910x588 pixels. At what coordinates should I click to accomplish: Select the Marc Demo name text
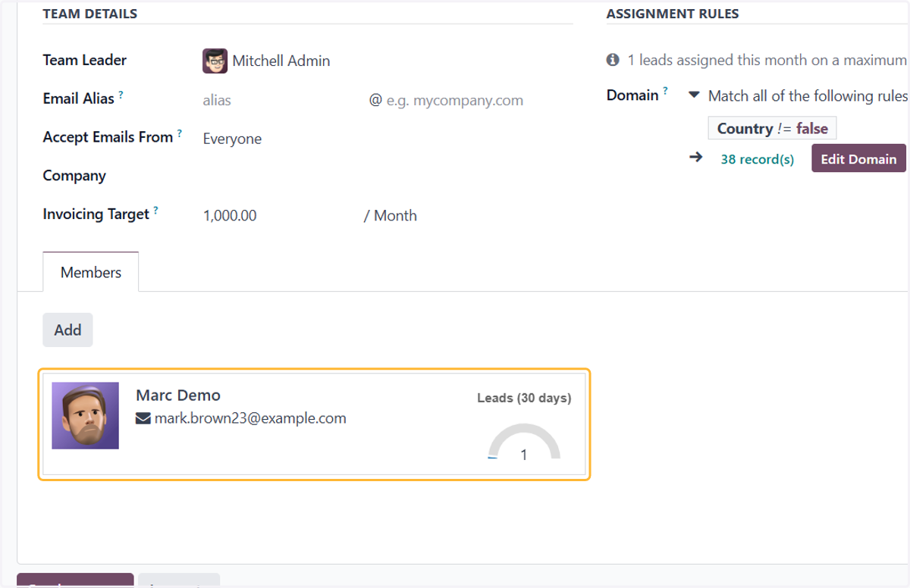(x=178, y=395)
